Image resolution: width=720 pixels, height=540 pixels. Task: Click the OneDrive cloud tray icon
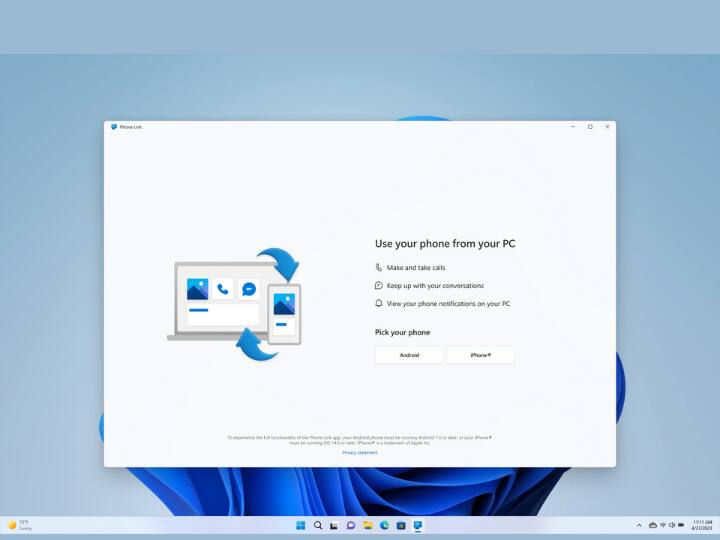point(652,525)
